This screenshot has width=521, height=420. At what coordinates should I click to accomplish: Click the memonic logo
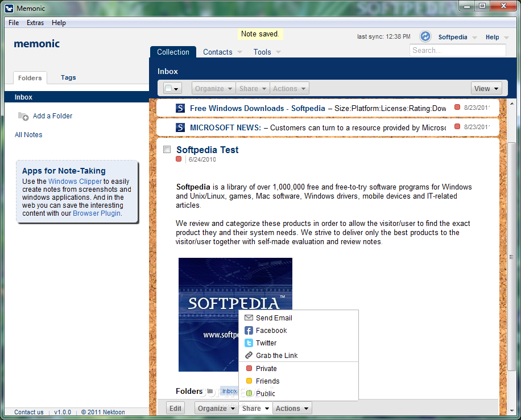click(36, 44)
